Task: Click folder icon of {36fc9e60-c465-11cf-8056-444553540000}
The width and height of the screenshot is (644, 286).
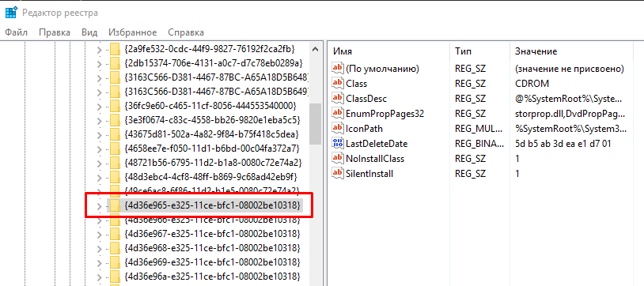Action: [115, 106]
